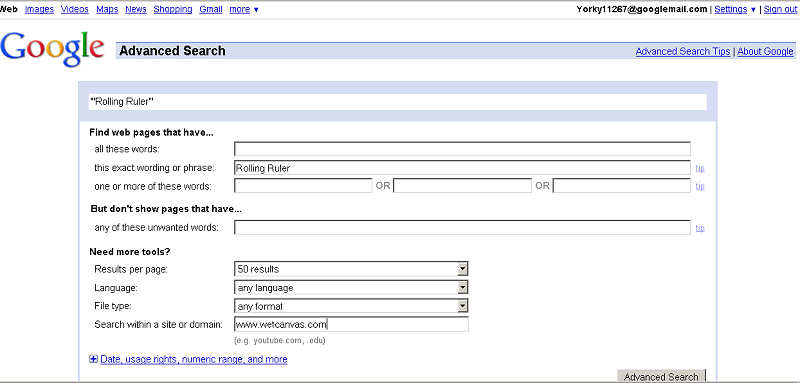Click the 'Search within a site or domain:' label
This screenshot has height=383, width=800.
(x=159, y=324)
